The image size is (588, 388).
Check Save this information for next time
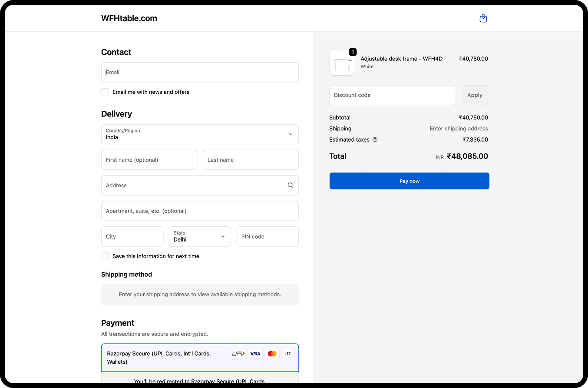105,256
